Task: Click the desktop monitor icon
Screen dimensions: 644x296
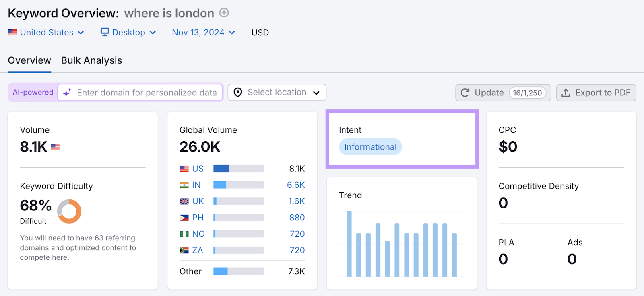Action: point(105,32)
